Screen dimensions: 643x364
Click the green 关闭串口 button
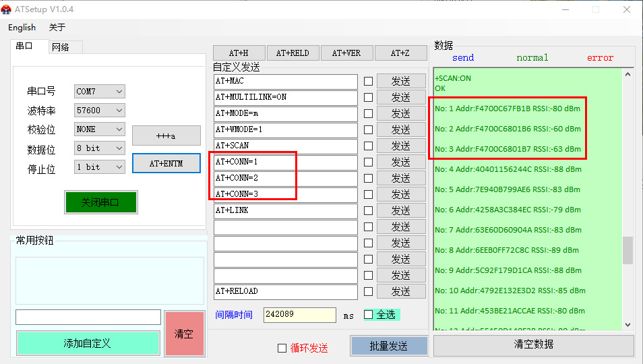100,202
